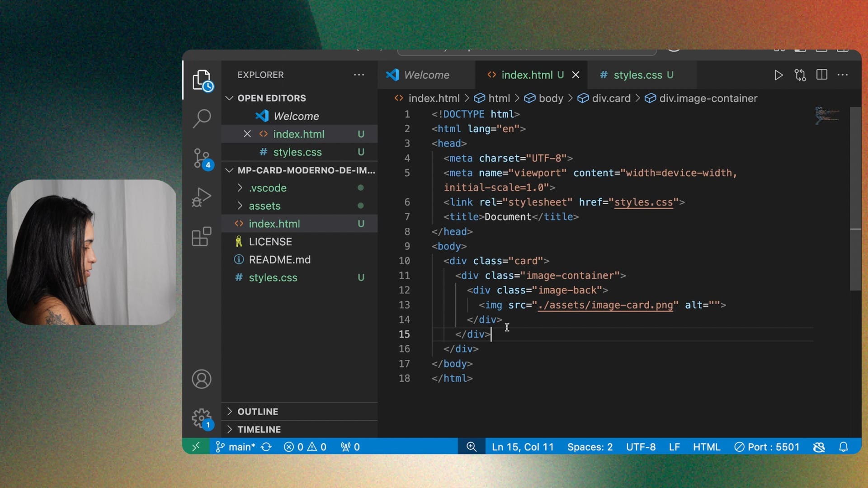Expand the assets folder
868x488 pixels.
click(264, 206)
